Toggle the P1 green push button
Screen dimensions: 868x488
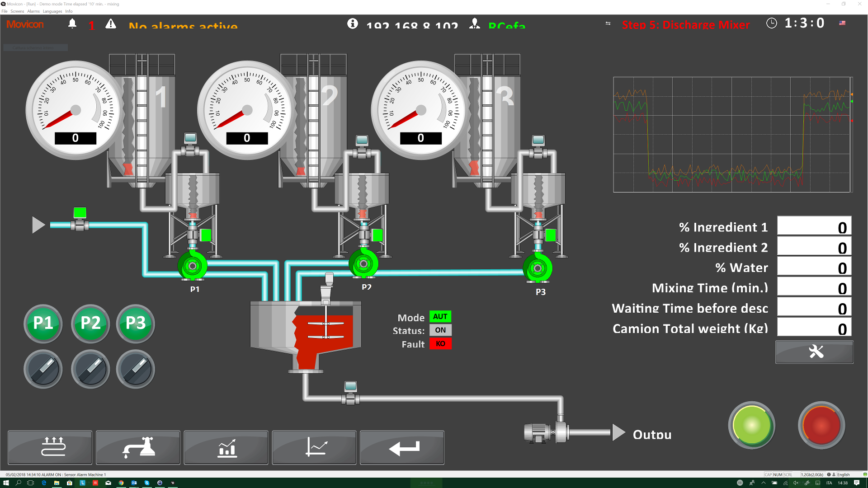click(43, 324)
